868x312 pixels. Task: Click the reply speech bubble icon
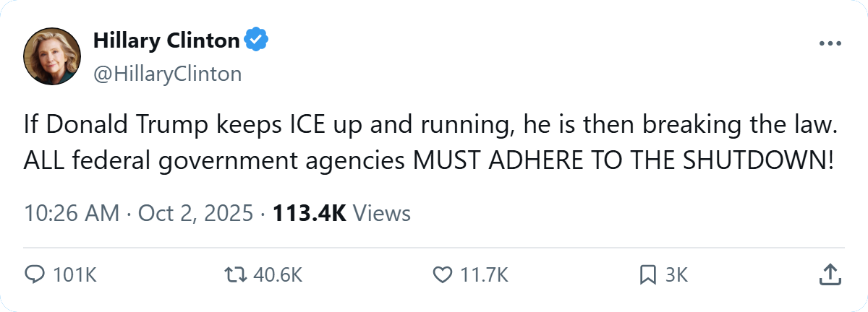(35, 274)
